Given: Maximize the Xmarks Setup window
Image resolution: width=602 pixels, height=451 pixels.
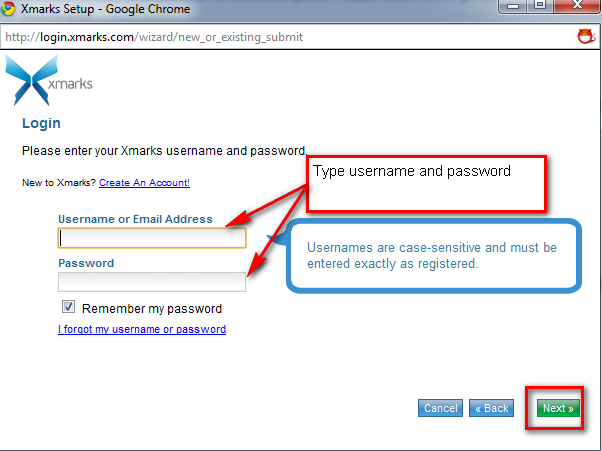Looking at the screenshot, I should [x=540, y=5].
